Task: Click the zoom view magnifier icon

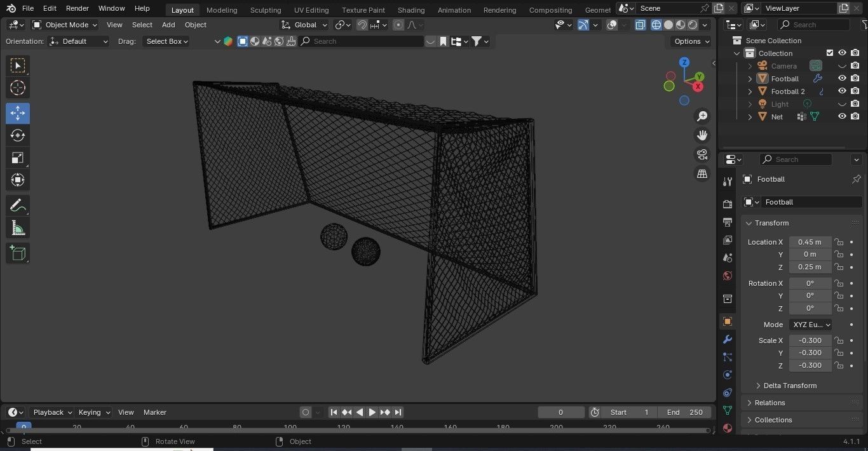Action: (x=702, y=116)
